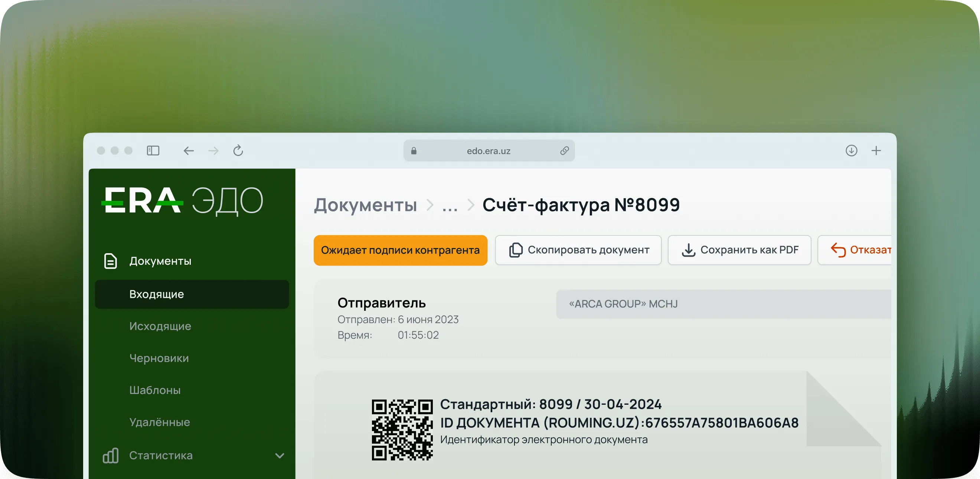
Task: Click Скопировать документ button
Action: pyautogui.click(x=578, y=250)
